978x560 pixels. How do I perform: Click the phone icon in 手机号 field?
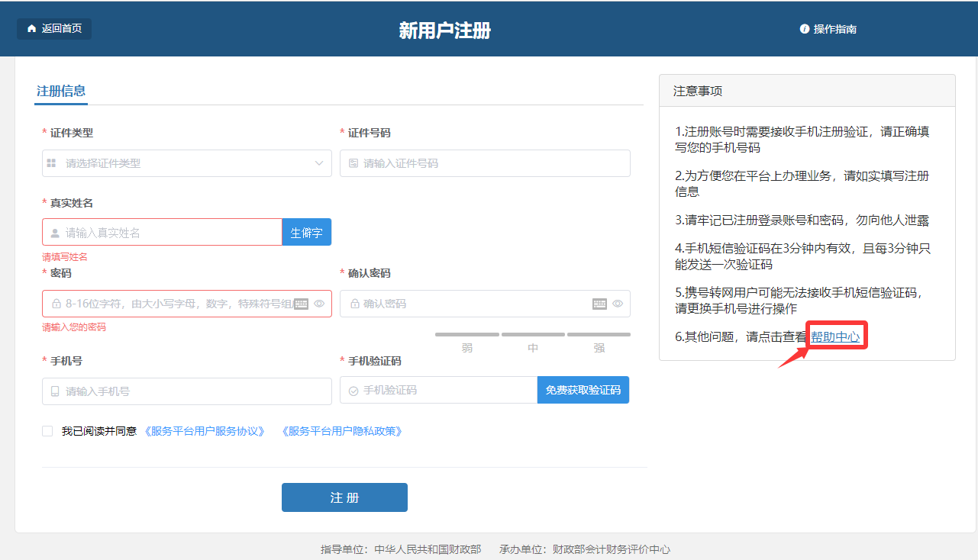(x=55, y=391)
